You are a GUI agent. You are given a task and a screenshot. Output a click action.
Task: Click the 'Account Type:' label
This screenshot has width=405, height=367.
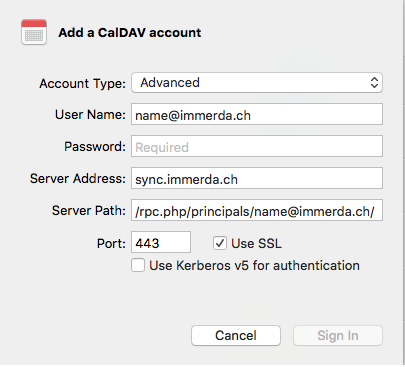click(83, 83)
